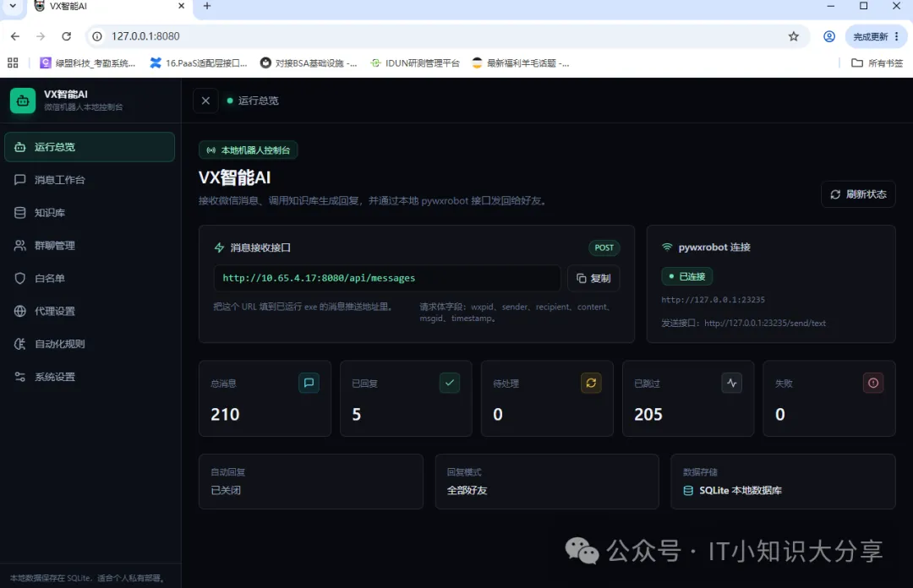913x588 pixels.
Task: Open a new browser tab with plus
Action: tap(207, 6)
